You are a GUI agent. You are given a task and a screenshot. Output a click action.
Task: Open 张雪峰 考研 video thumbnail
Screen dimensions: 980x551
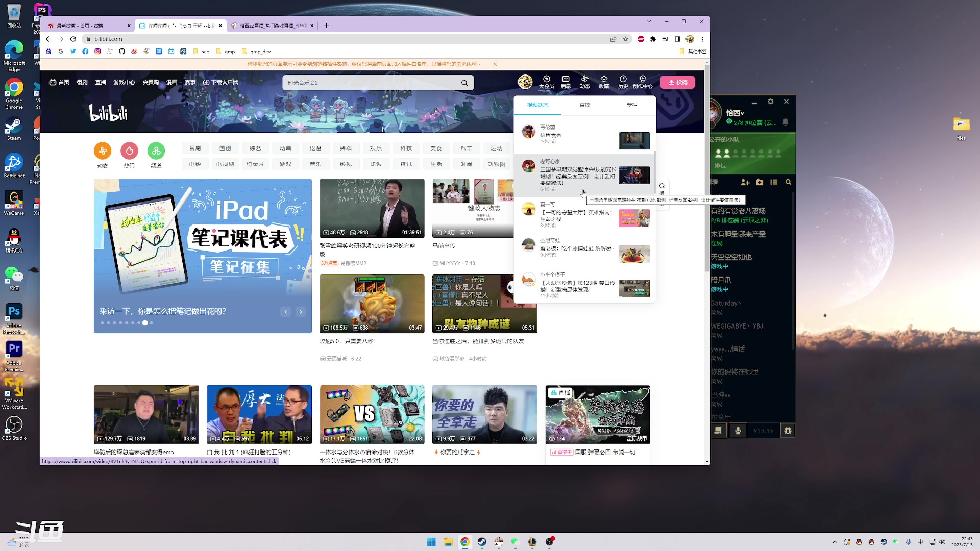(372, 208)
